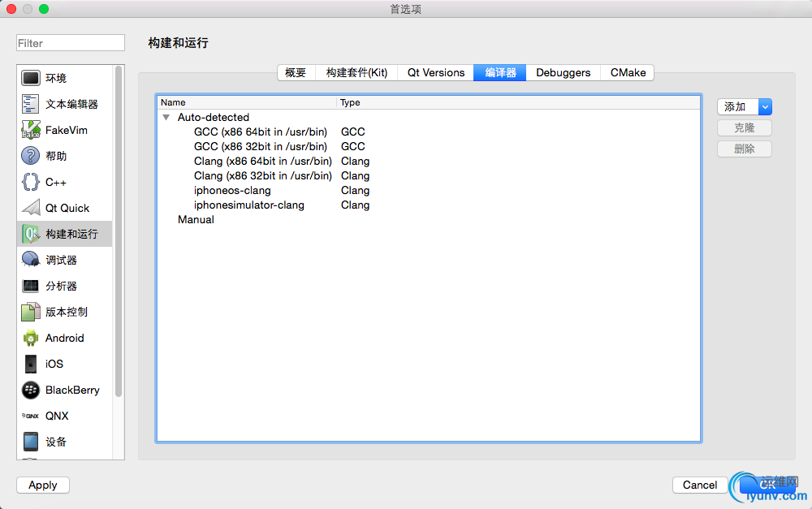Open FakeVim settings icon
The height and width of the screenshot is (509, 812).
tap(31, 130)
